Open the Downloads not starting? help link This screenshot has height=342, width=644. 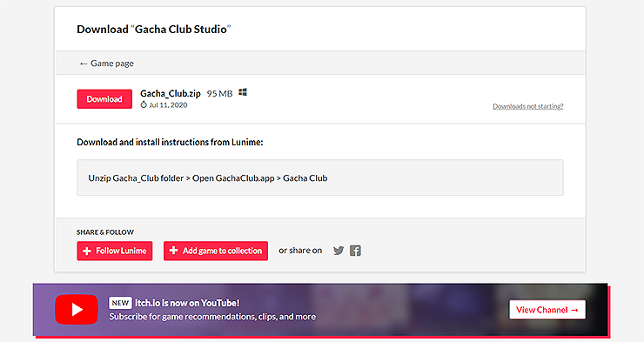coord(527,106)
